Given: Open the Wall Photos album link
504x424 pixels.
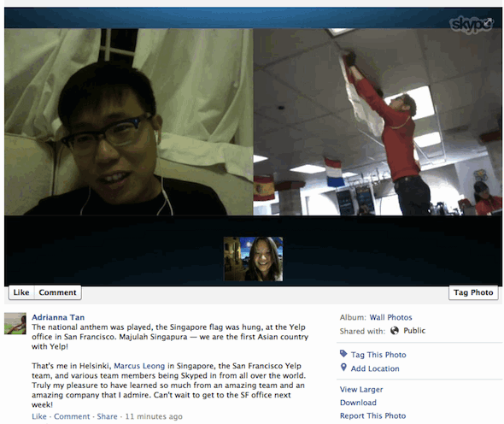Looking at the screenshot, I should [x=390, y=317].
